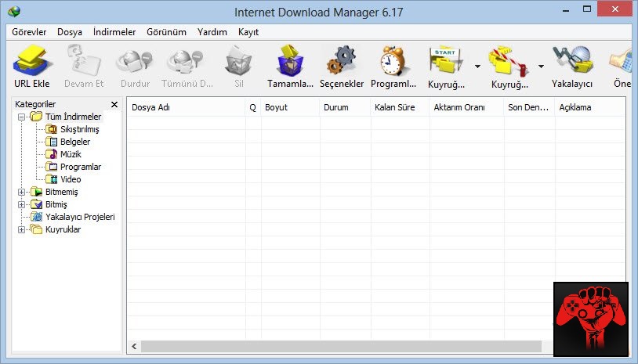Click the Devam Et resume icon

[x=84, y=61]
